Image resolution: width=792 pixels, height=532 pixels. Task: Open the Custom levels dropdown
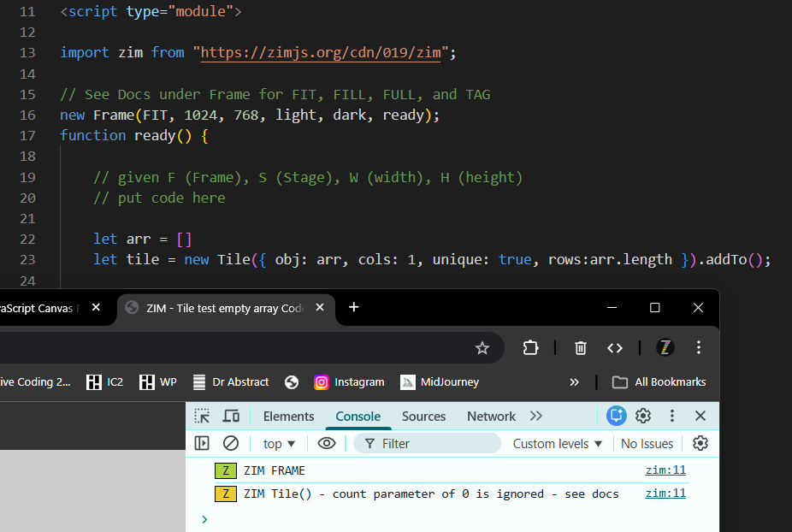558,443
